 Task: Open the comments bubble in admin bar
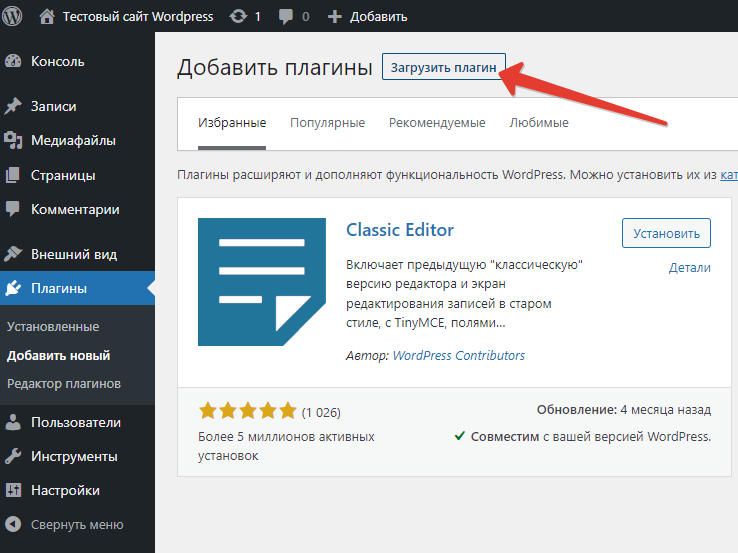coord(285,17)
